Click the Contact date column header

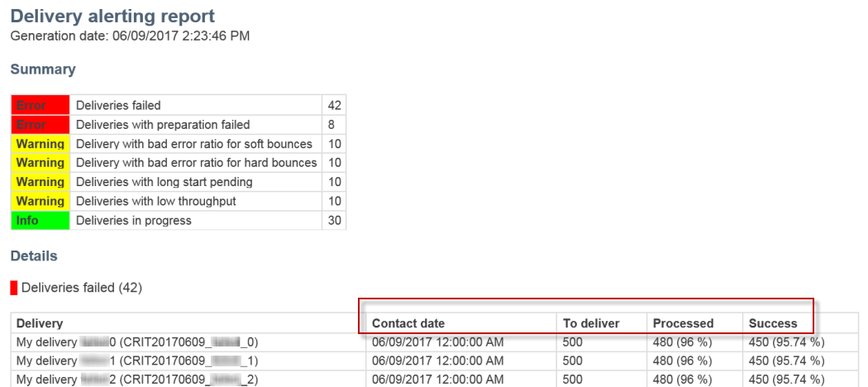tap(408, 323)
